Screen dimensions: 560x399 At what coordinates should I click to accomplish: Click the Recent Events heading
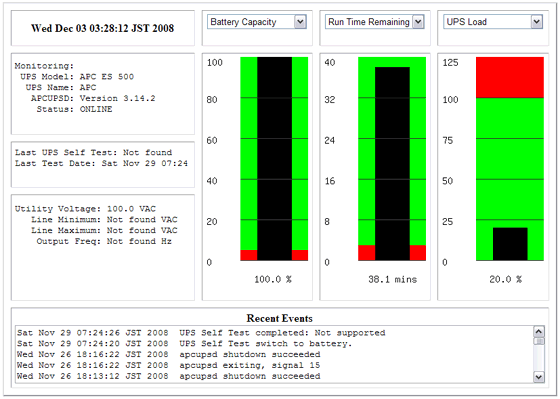coord(280,318)
